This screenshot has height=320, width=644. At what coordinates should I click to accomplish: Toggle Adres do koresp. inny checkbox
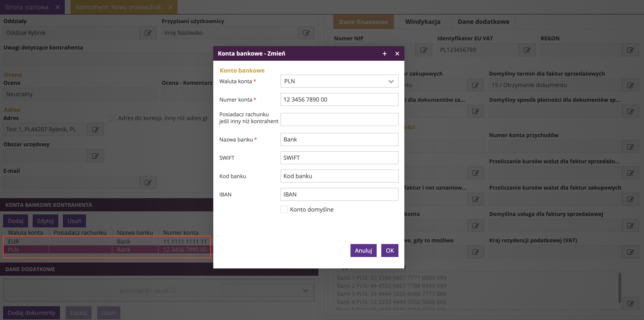point(112,118)
